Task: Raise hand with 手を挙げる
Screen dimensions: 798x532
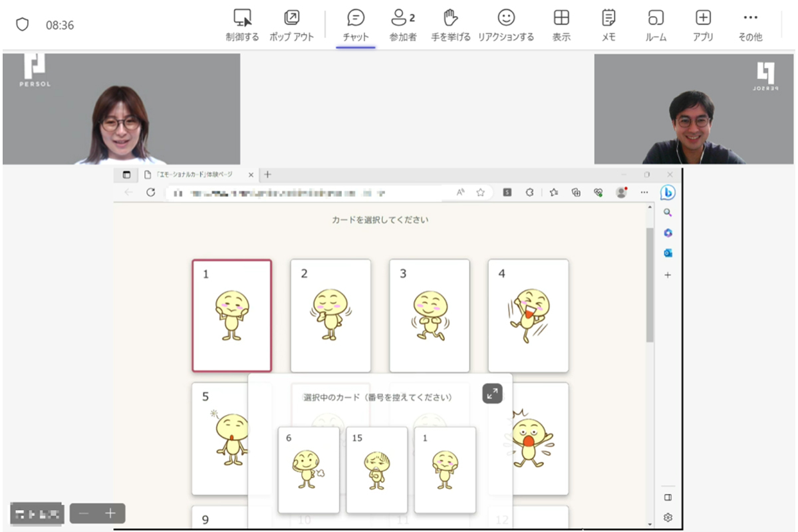Action: 450,26
